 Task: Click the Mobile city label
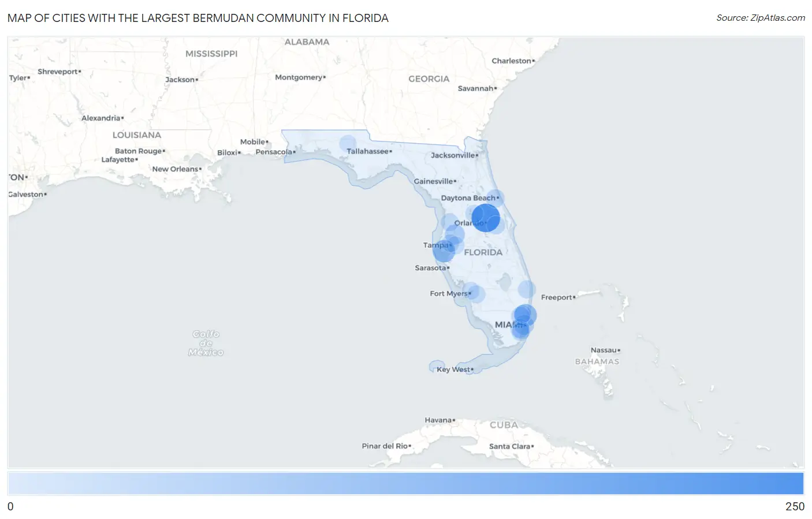[252, 141]
